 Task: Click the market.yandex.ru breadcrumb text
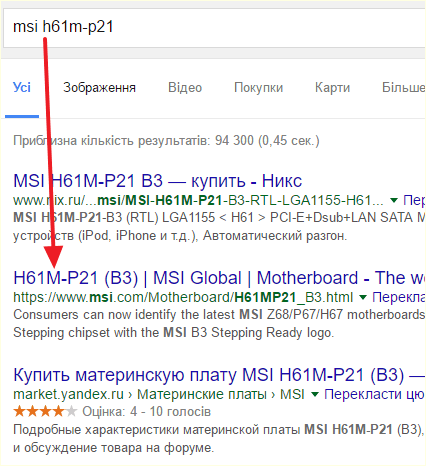coord(159,394)
